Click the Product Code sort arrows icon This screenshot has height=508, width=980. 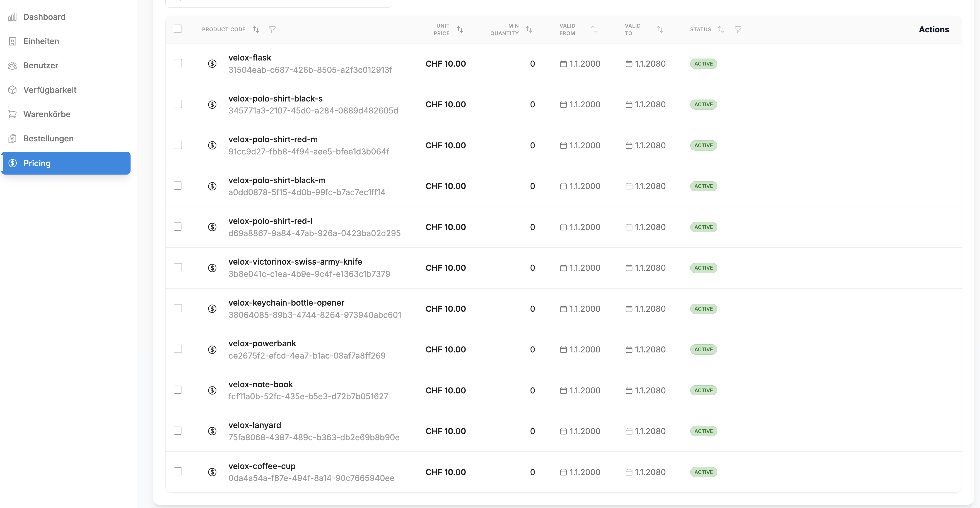coord(256,29)
